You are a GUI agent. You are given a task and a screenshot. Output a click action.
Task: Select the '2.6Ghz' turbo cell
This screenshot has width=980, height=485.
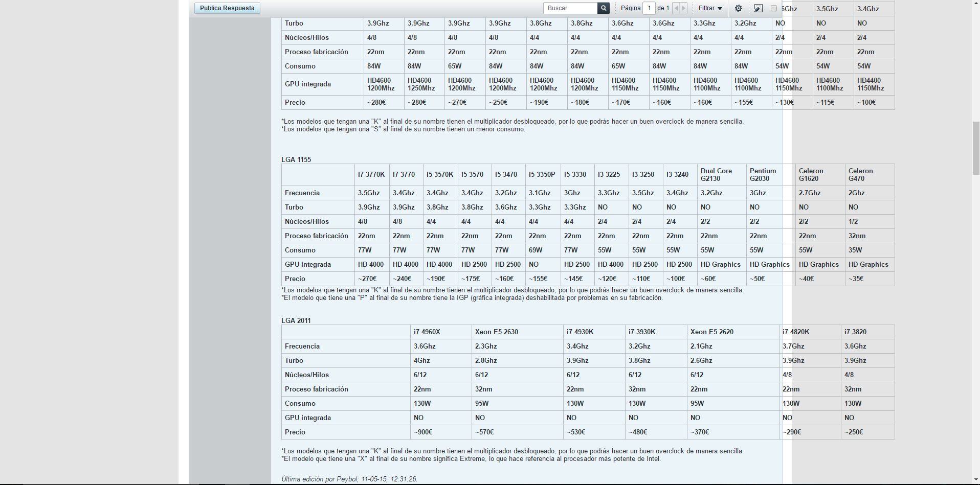pos(733,361)
